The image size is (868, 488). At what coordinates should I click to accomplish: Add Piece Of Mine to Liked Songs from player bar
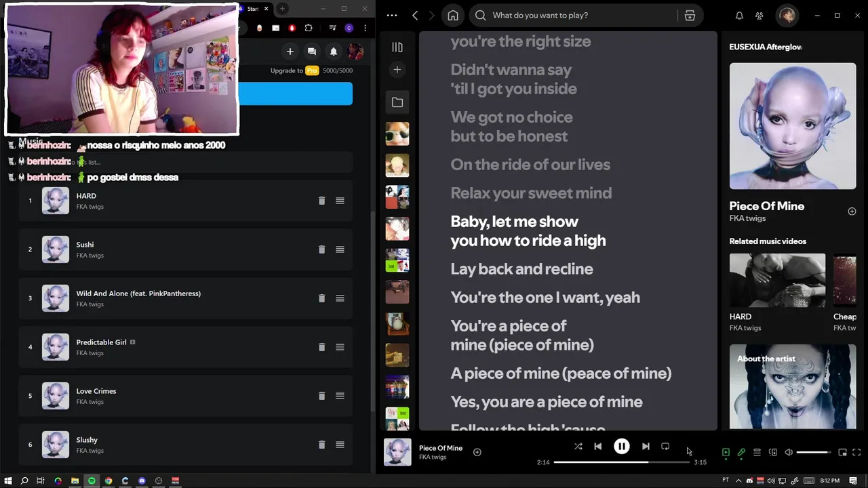point(477,452)
